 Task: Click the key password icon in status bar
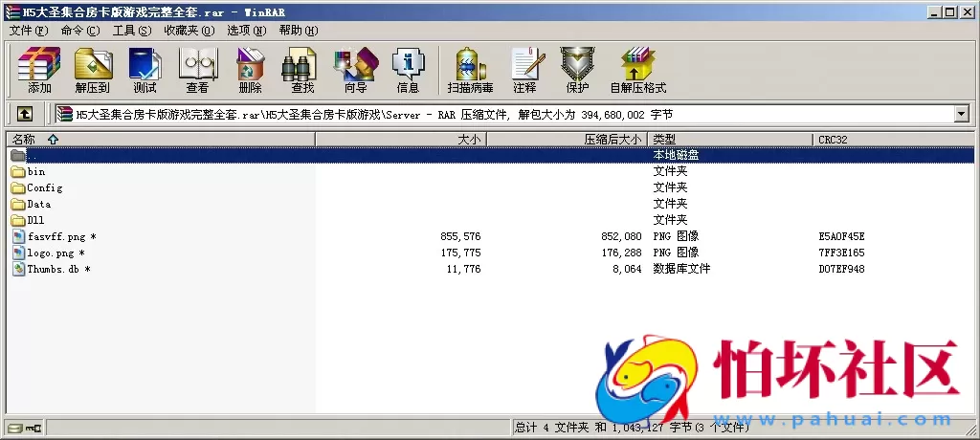[x=33, y=429]
